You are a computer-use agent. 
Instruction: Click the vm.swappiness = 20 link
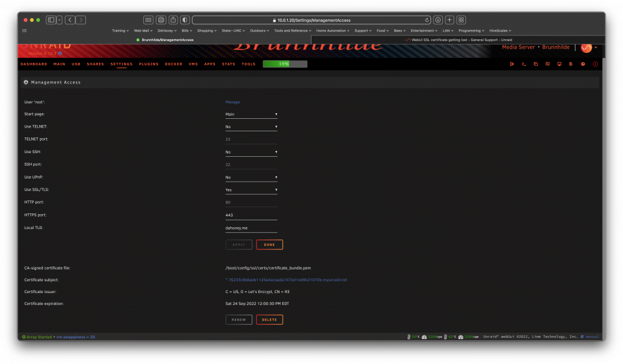75,337
